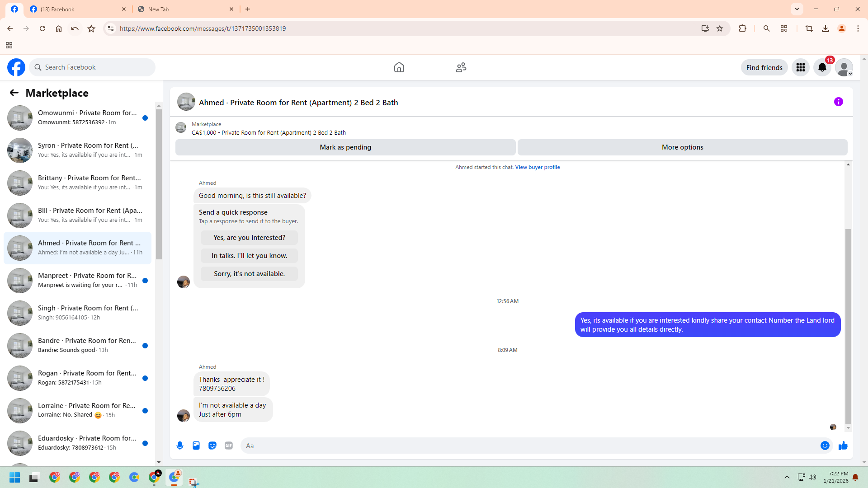868x488 pixels.
Task: Attach a photo using the image icon
Action: [196, 446]
